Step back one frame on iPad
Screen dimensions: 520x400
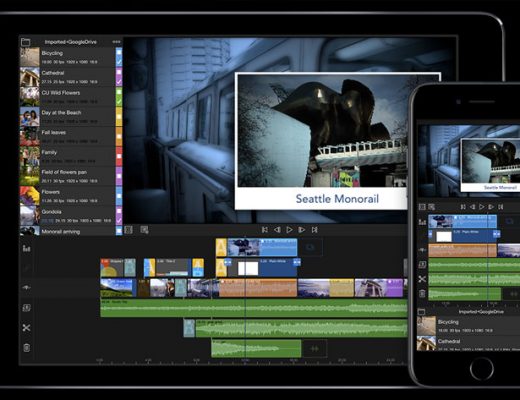[x=277, y=230]
